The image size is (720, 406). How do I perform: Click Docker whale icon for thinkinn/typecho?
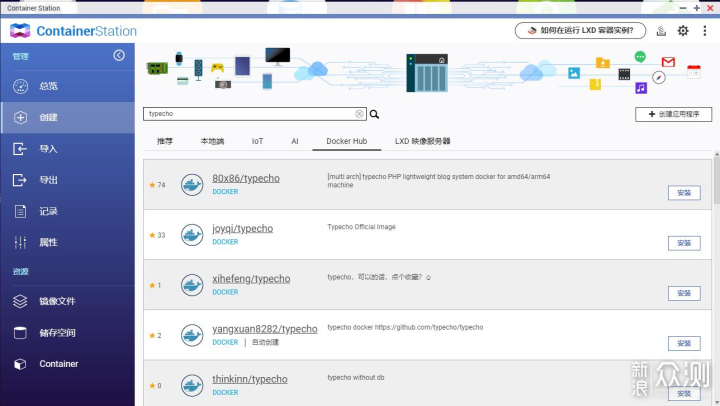192,385
